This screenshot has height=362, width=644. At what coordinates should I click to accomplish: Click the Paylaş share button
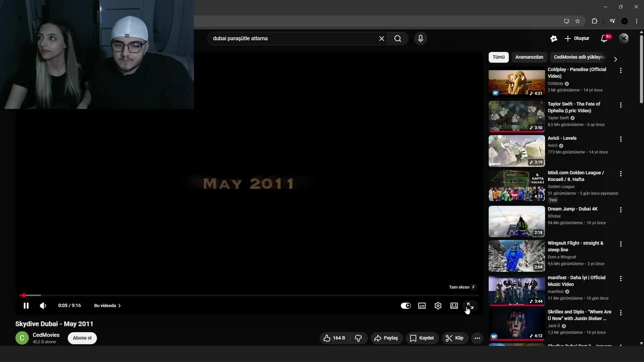tap(386, 338)
